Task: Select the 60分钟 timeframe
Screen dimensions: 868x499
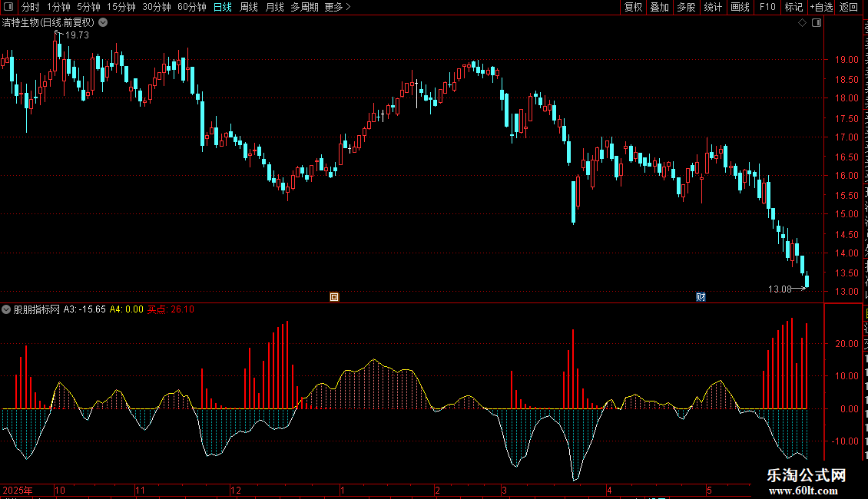Action: coord(191,7)
